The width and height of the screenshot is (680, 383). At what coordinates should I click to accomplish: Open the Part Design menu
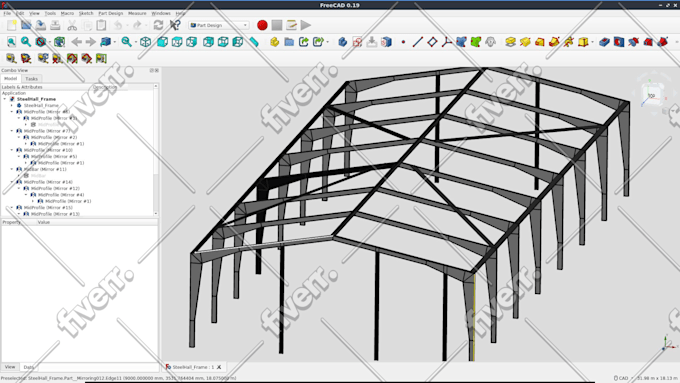coord(111,13)
